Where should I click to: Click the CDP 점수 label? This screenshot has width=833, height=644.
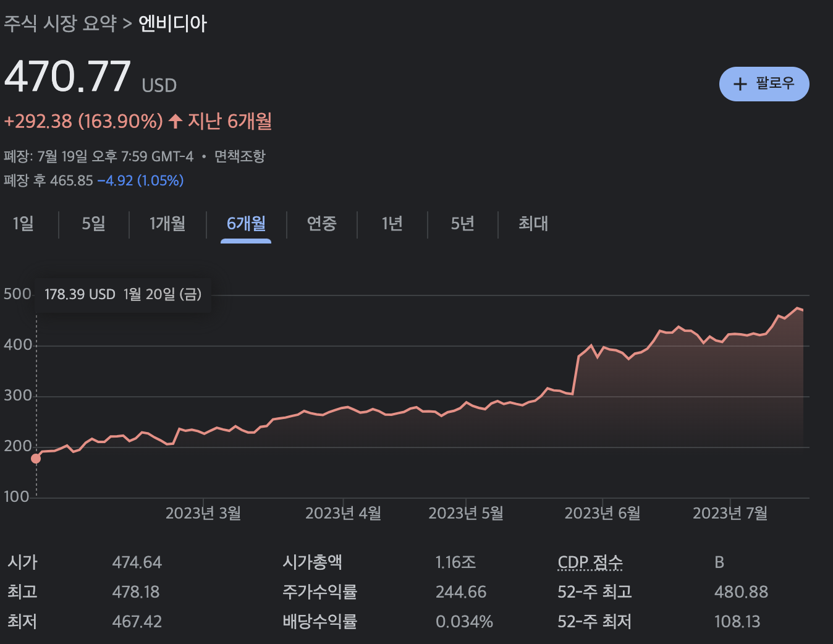590,562
